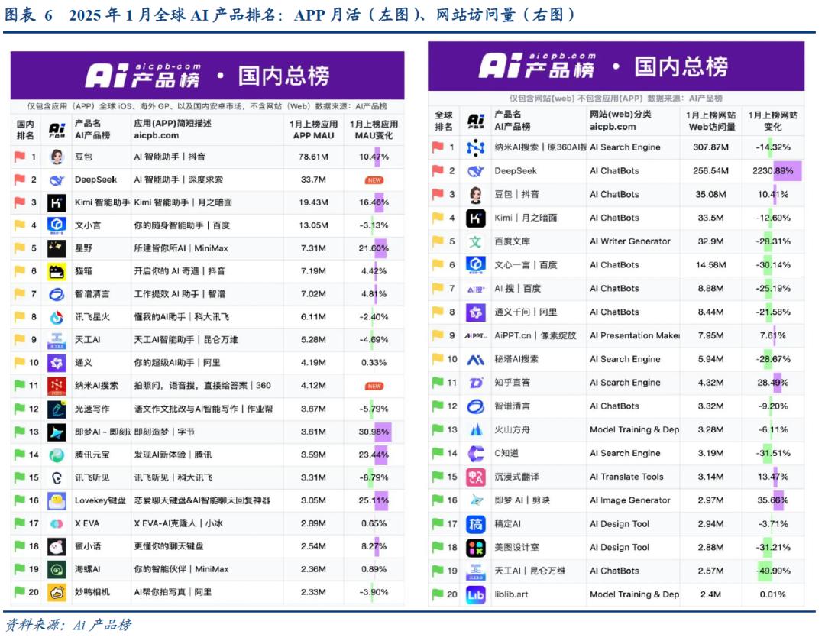Screen dimensions: 825x644
Task: Click the NEW badge in the 纳米AI搜索 app row
Action: pos(374,387)
